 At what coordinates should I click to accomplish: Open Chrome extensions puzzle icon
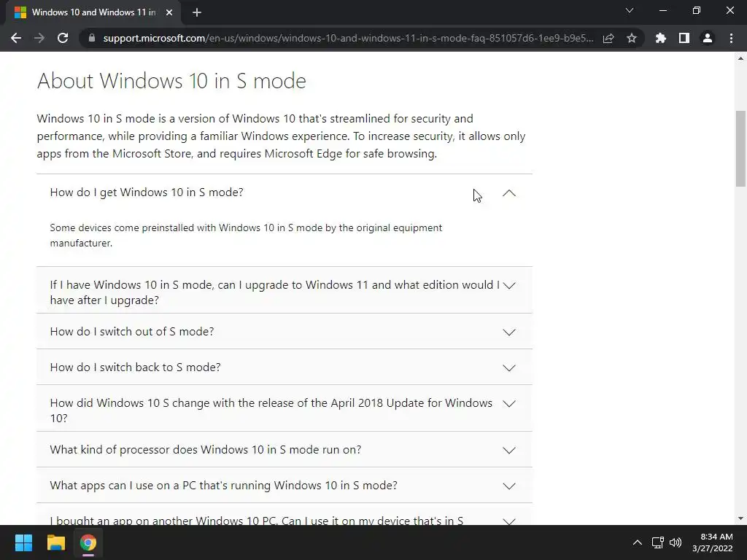click(661, 38)
